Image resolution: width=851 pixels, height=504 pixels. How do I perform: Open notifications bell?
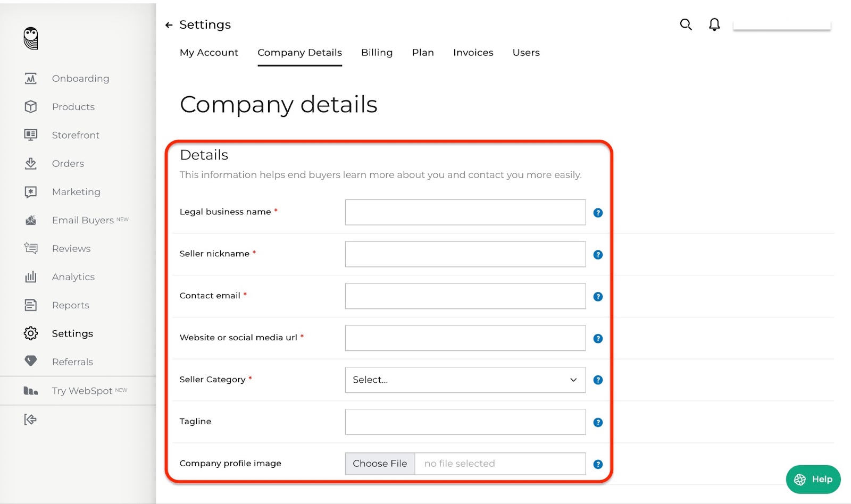[x=714, y=24]
